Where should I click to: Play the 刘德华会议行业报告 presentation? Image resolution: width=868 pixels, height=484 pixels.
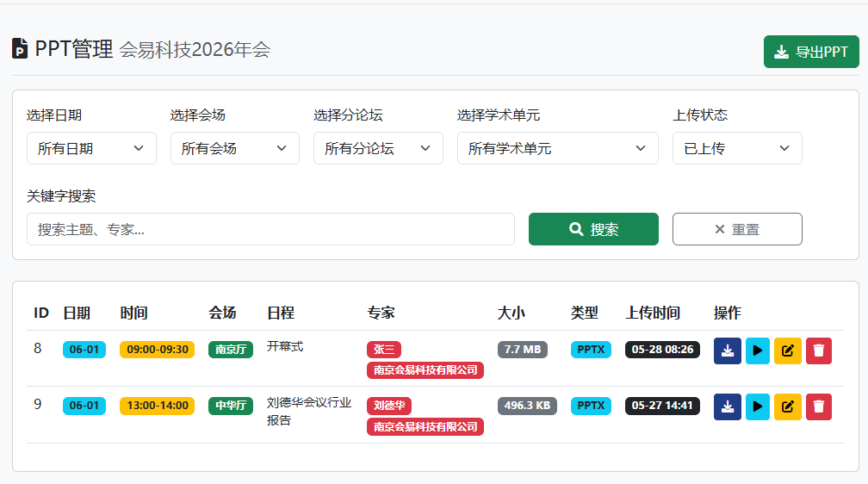point(758,406)
